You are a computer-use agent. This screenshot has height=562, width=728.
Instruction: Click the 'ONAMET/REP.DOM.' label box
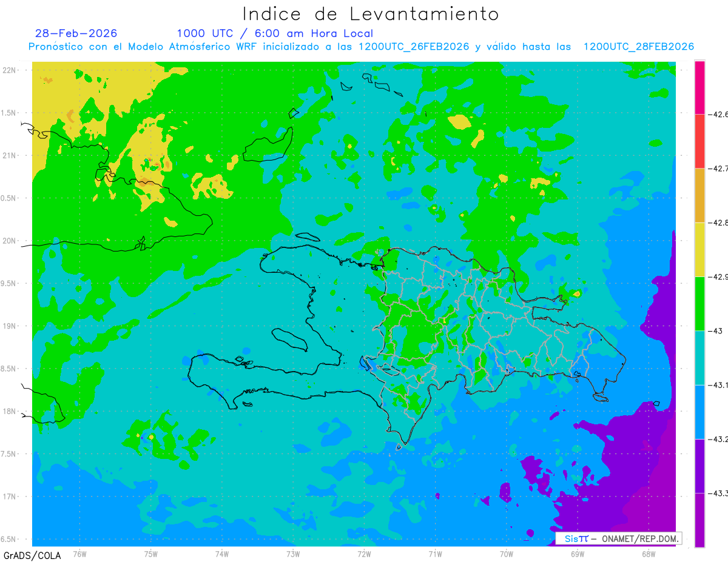click(619, 538)
